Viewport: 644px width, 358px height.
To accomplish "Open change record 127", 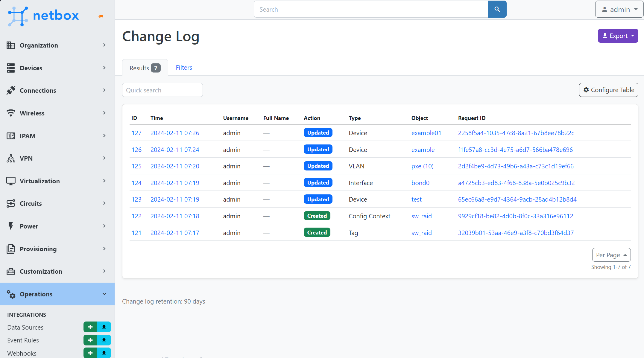I will [x=136, y=133].
